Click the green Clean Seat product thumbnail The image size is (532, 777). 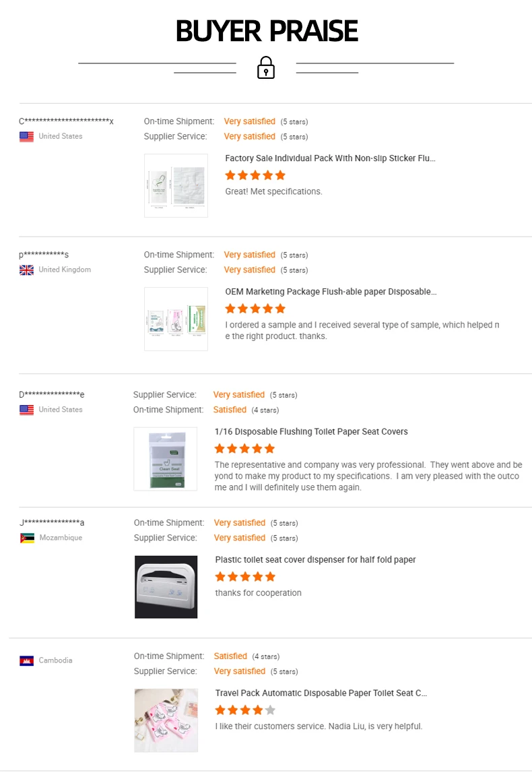166,459
